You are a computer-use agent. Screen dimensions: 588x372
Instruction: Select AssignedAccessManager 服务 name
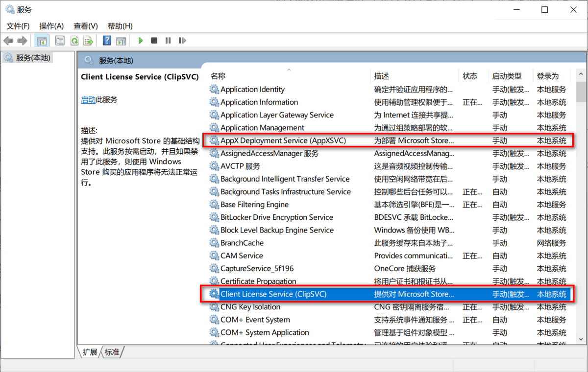tap(269, 153)
